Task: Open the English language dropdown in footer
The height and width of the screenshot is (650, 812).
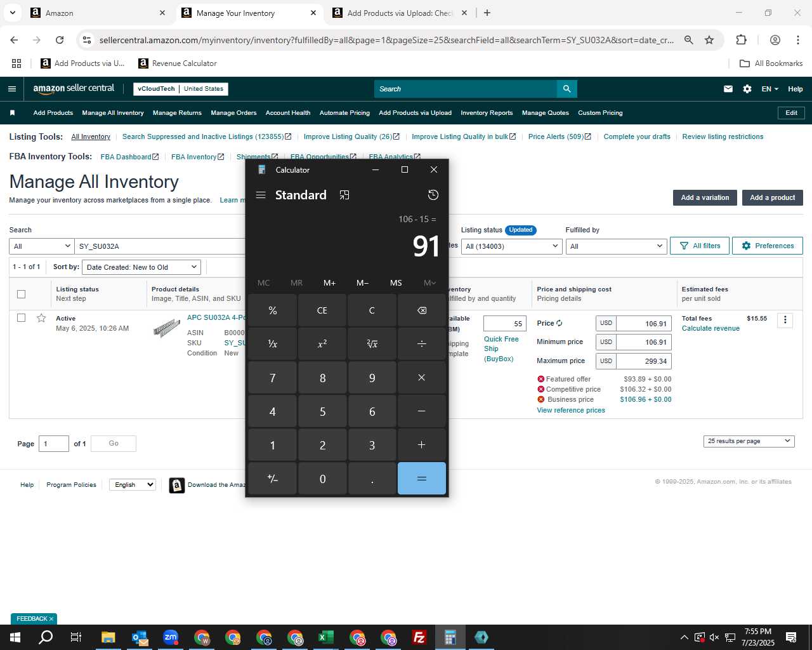Action: pos(132,484)
